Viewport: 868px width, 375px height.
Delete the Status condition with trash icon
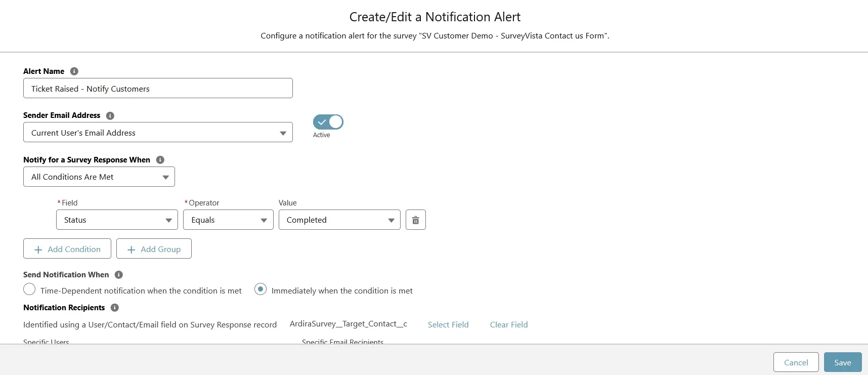coord(416,220)
